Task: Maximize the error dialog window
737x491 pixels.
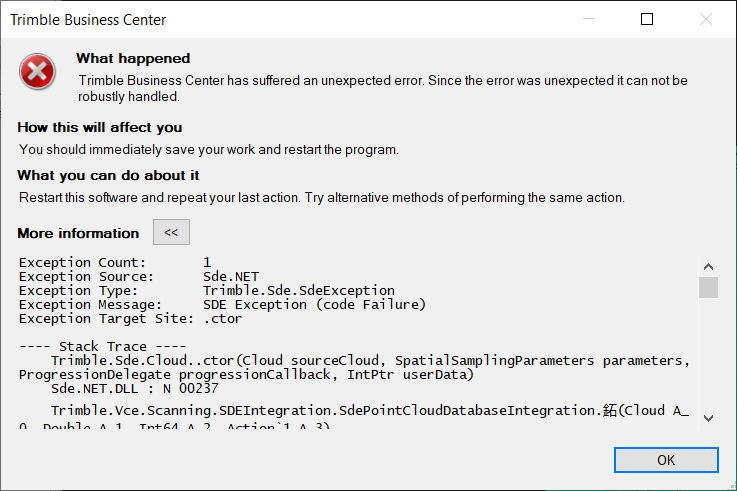Action: pos(647,19)
